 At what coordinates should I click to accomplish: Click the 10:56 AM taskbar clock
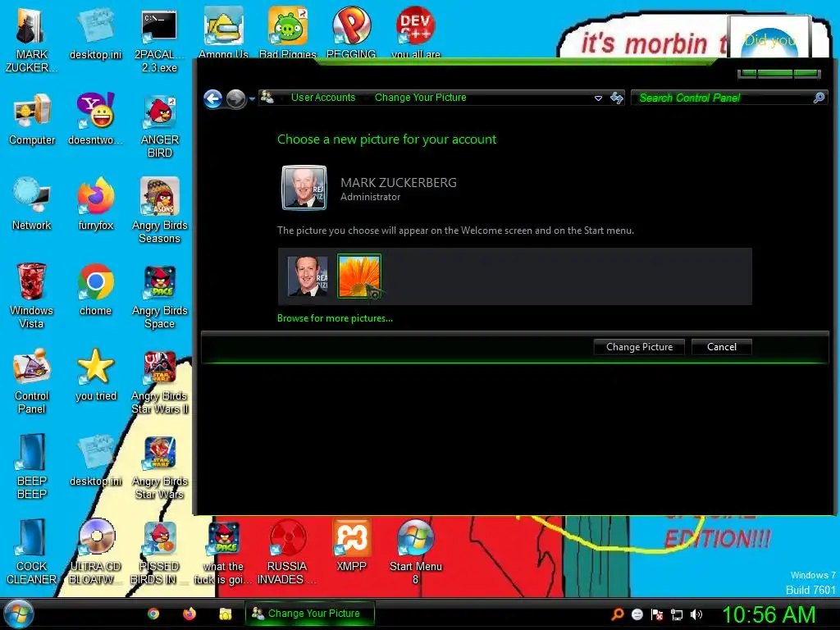point(769,615)
